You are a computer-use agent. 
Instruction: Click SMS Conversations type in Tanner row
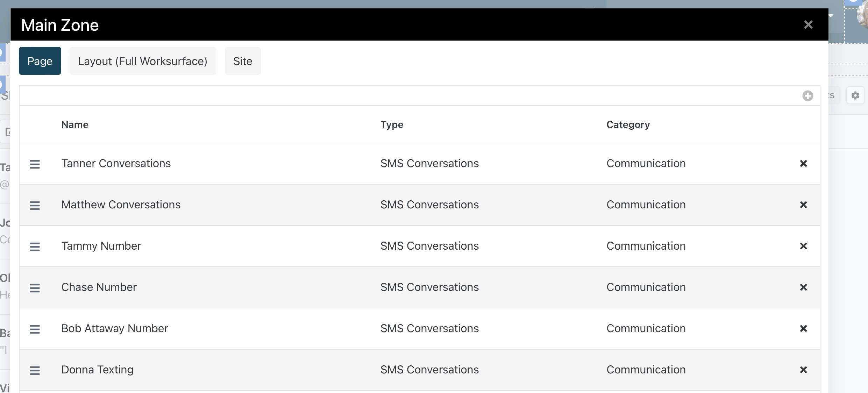tap(429, 163)
